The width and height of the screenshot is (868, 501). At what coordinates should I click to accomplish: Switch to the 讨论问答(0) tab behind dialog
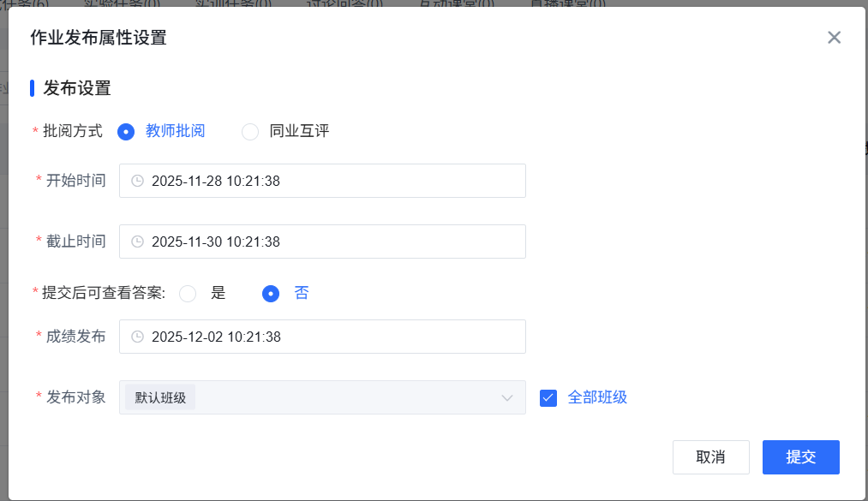(344, 4)
